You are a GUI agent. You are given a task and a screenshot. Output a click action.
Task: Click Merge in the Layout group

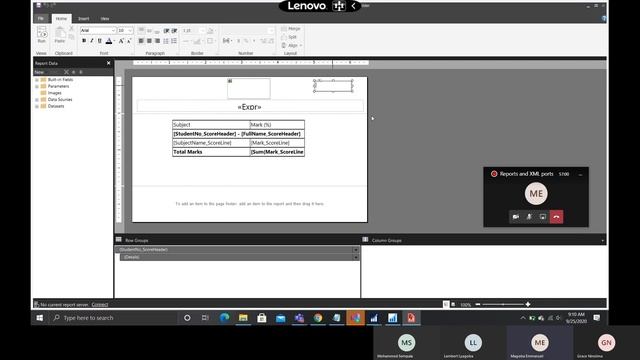coord(291,29)
